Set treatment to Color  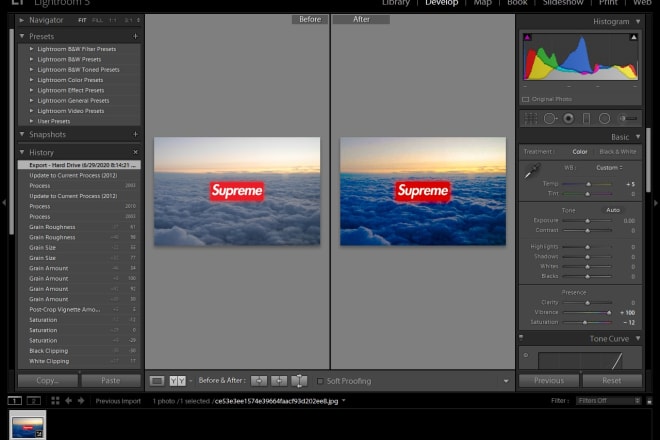pos(580,152)
